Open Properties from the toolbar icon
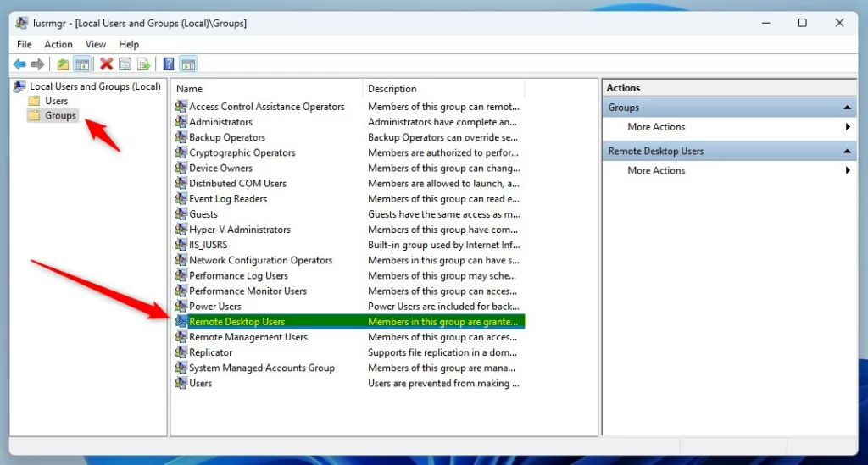The height and width of the screenshot is (465, 868). (x=125, y=64)
